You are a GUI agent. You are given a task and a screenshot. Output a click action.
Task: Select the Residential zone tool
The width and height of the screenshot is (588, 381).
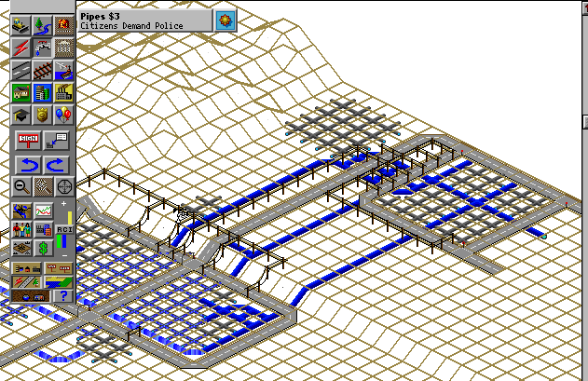[x=21, y=92]
